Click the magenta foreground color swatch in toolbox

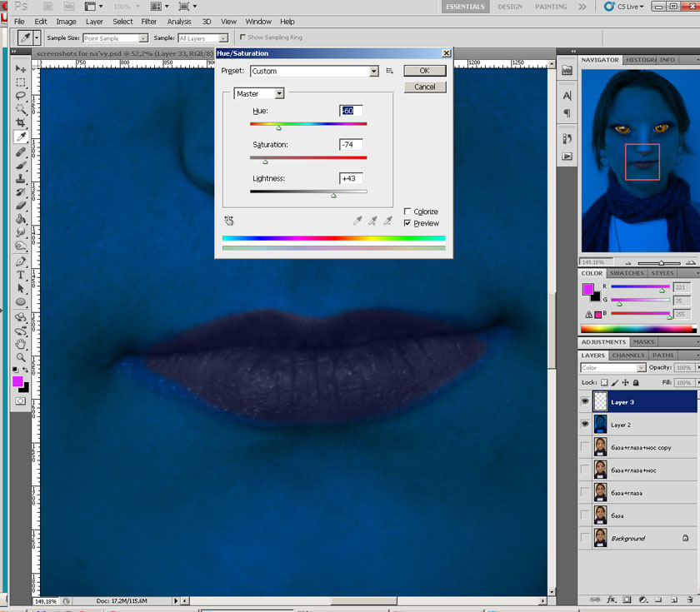17,381
